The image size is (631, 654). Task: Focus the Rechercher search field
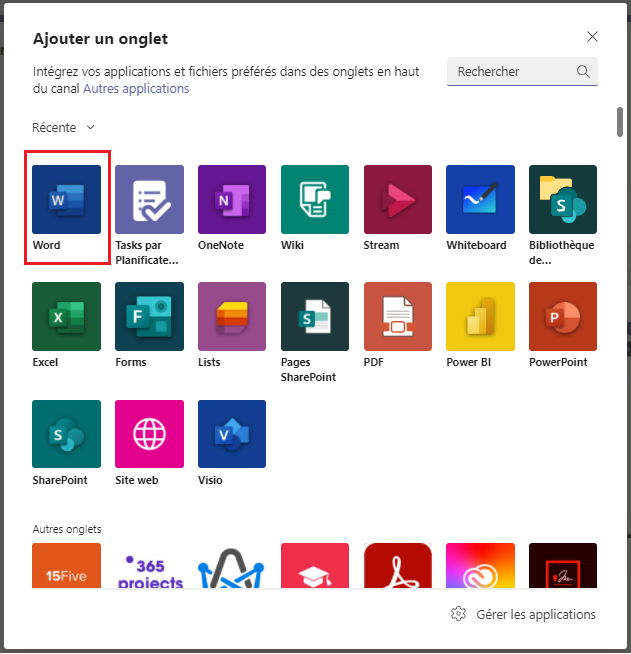pos(522,71)
